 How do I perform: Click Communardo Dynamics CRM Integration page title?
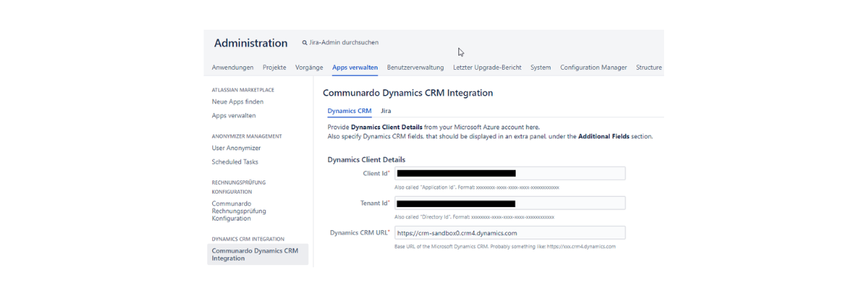tap(408, 93)
